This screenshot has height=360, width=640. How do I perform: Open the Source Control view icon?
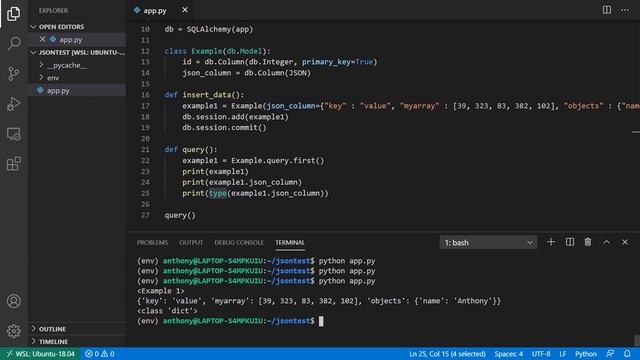click(13, 73)
